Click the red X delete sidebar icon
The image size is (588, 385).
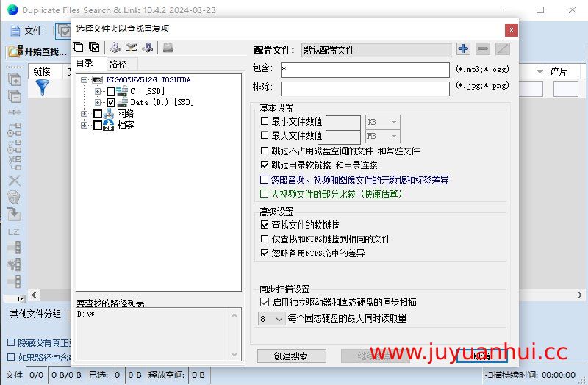15,181
